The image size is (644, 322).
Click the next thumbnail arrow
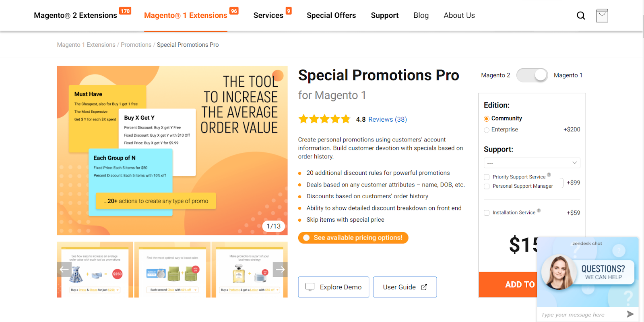(280, 269)
